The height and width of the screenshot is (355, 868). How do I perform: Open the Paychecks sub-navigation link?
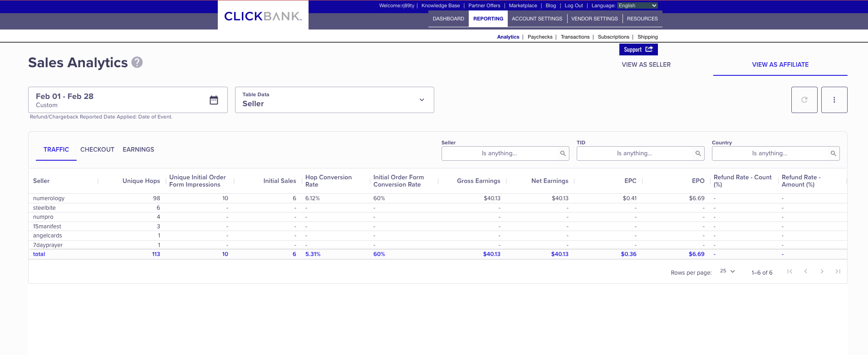click(540, 37)
